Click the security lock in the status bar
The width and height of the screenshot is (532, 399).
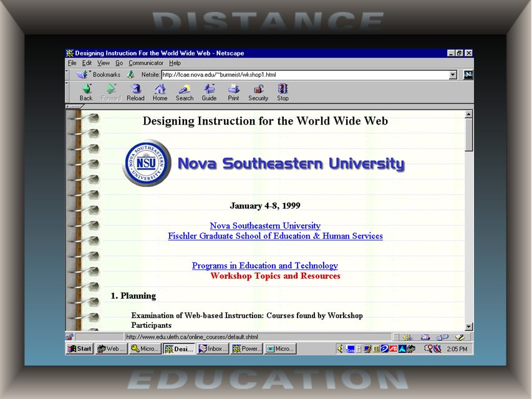click(70, 337)
